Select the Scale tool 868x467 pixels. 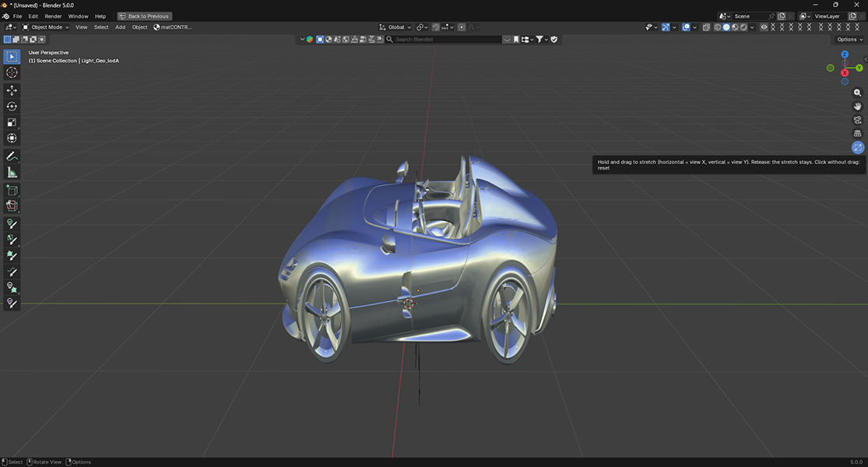12,122
